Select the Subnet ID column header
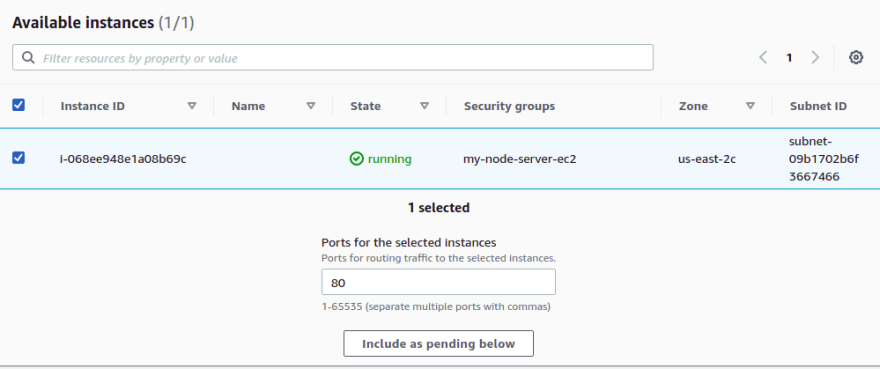Viewport: 880px width, 369px height. [818, 106]
